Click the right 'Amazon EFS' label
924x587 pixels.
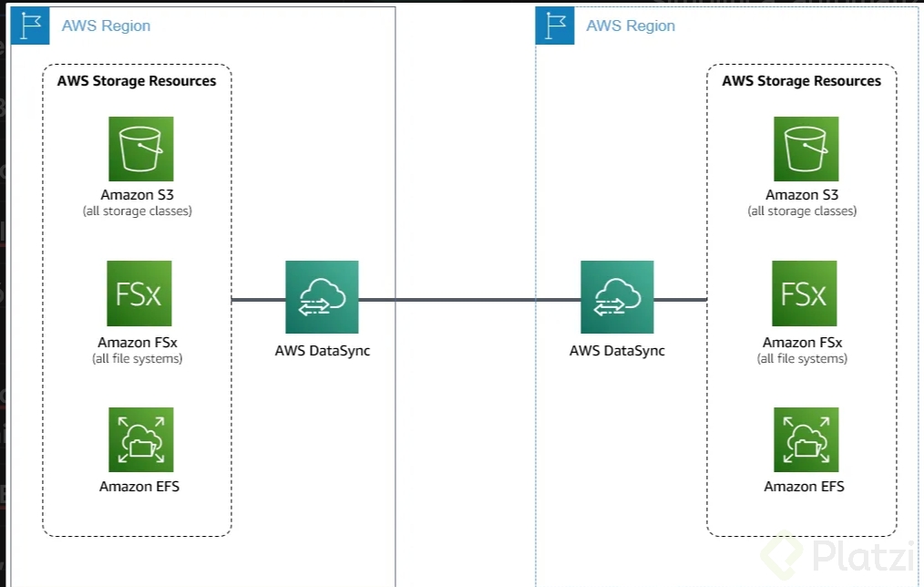click(x=804, y=486)
